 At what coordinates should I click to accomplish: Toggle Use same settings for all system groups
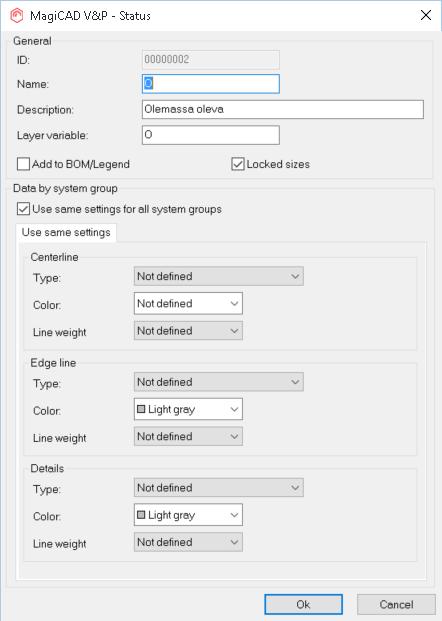pos(23,209)
